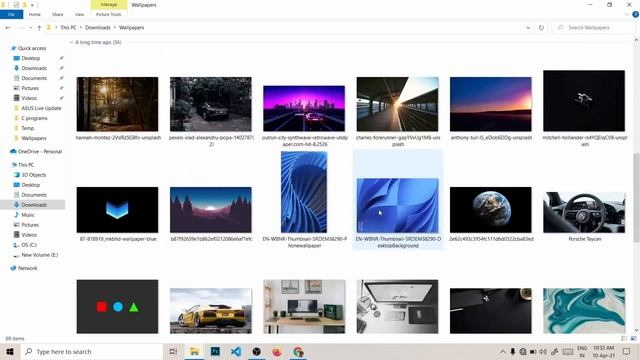Viewport: 640px width, 360px height.
Task: Open the Share ribbon tab
Action: 58,14
